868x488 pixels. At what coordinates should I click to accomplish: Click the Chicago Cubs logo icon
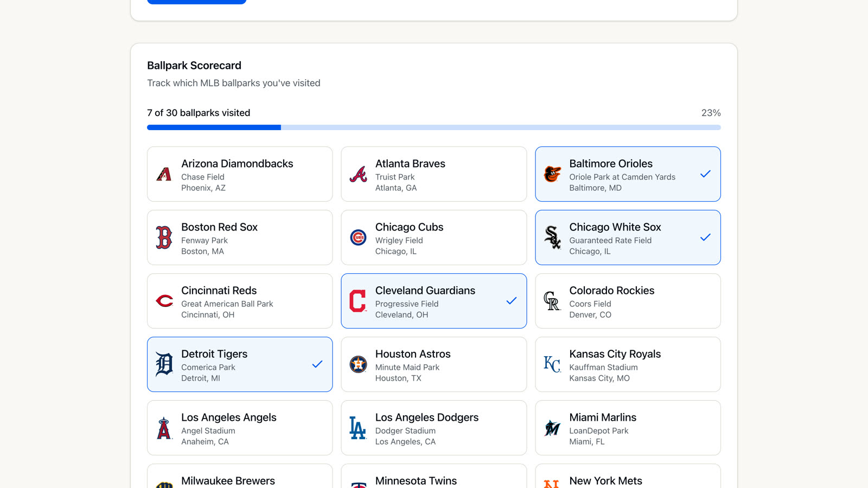pos(358,237)
